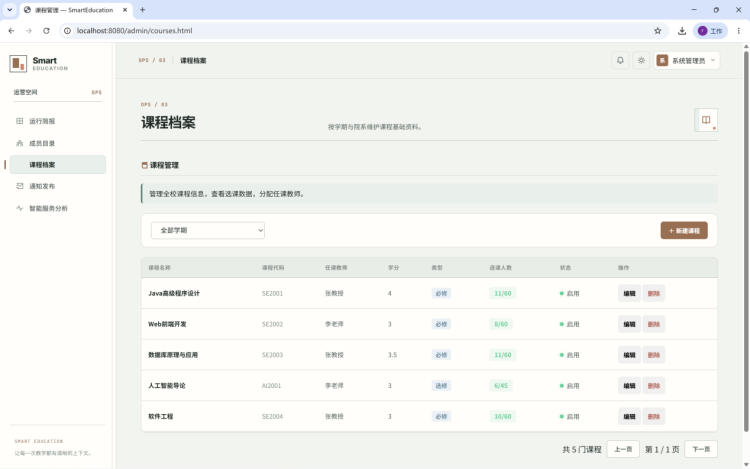Reload the page

[x=46, y=31]
